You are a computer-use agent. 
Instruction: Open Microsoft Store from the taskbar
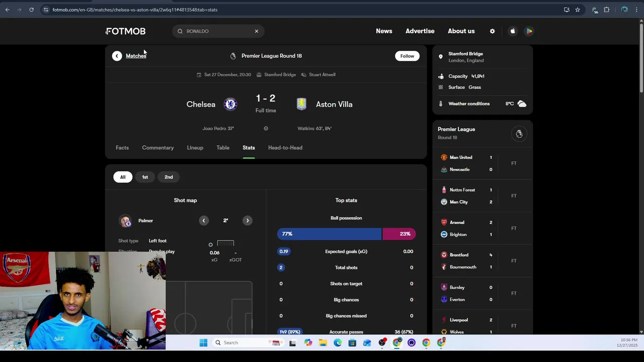(352, 342)
